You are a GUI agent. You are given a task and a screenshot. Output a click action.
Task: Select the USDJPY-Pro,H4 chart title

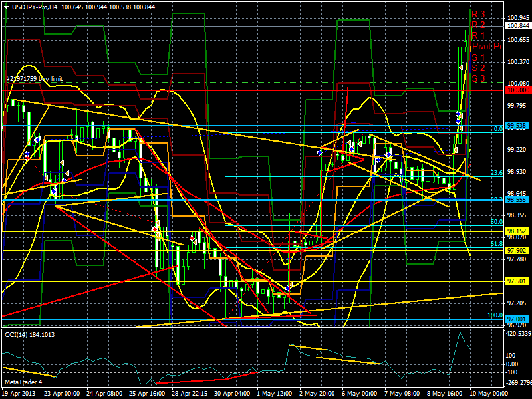coord(35,7)
